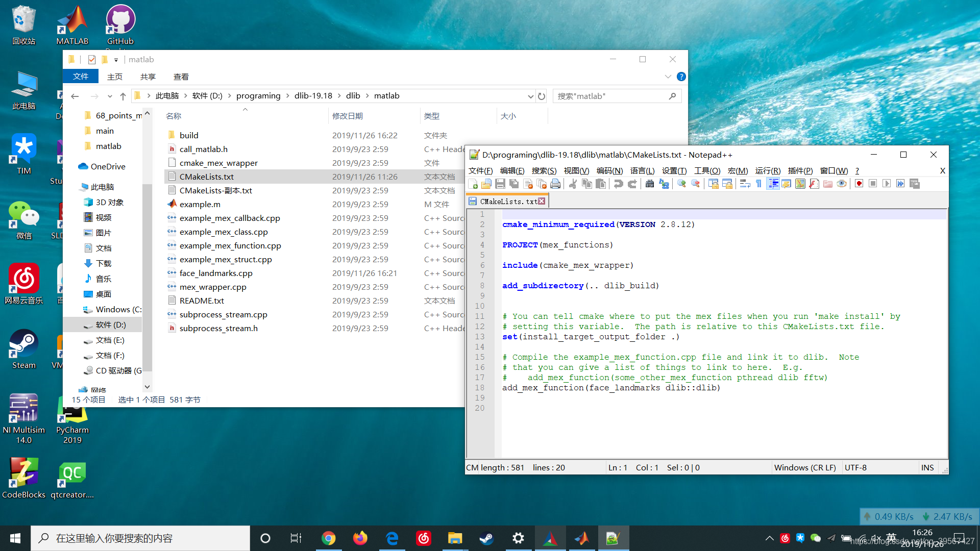Toggle the indent guide button
The width and height of the screenshot is (980, 551).
click(773, 184)
